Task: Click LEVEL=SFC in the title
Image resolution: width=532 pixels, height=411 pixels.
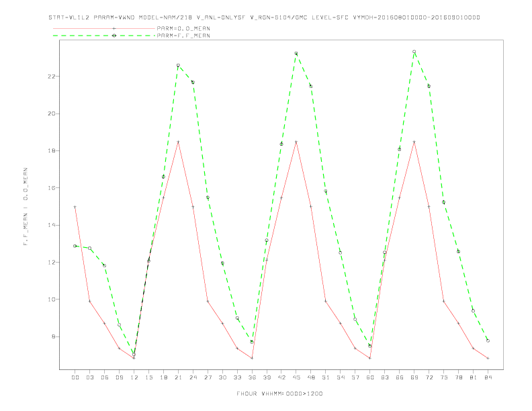Action: click(x=330, y=17)
